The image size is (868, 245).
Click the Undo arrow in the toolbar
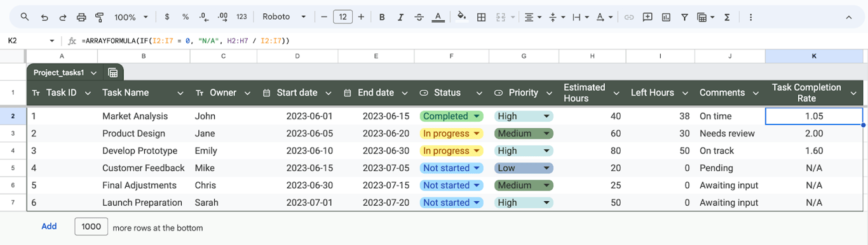pyautogui.click(x=44, y=17)
